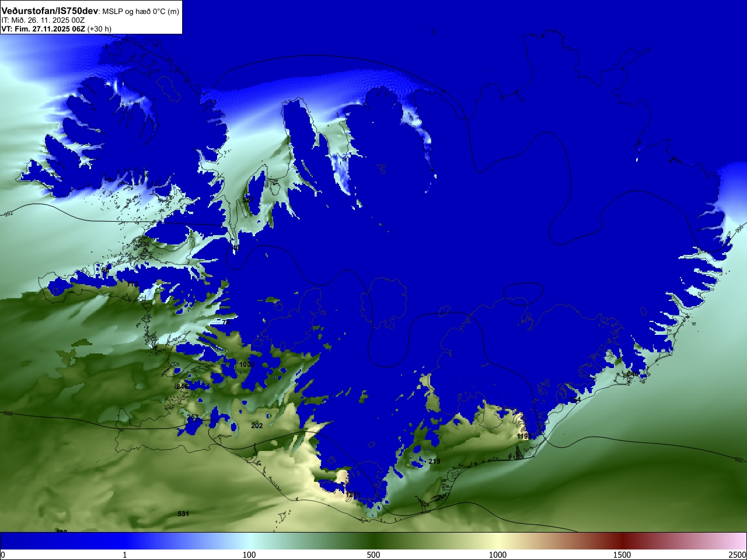
Task: Click the 1 label on the color scale
Action: [x=124, y=555]
